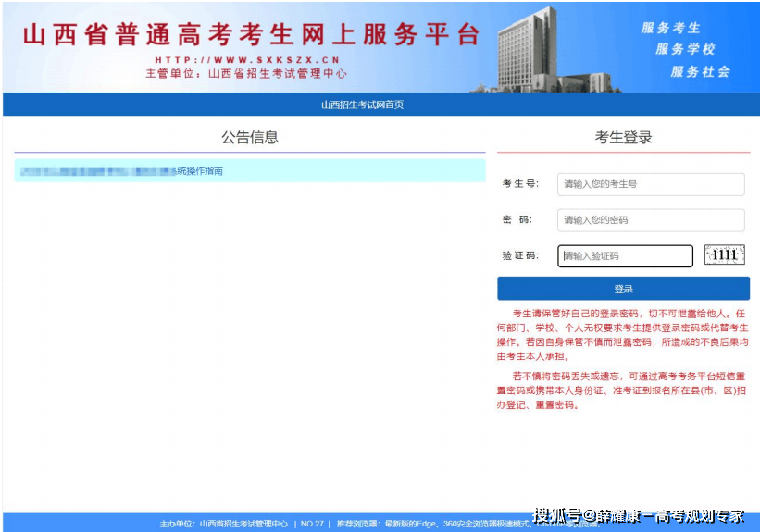Image resolution: width=760 pixels, height=532 pixels.
Task: Click the 山西省普通高考考生网上服务平台 banner title
Action: tap(251, 35)
